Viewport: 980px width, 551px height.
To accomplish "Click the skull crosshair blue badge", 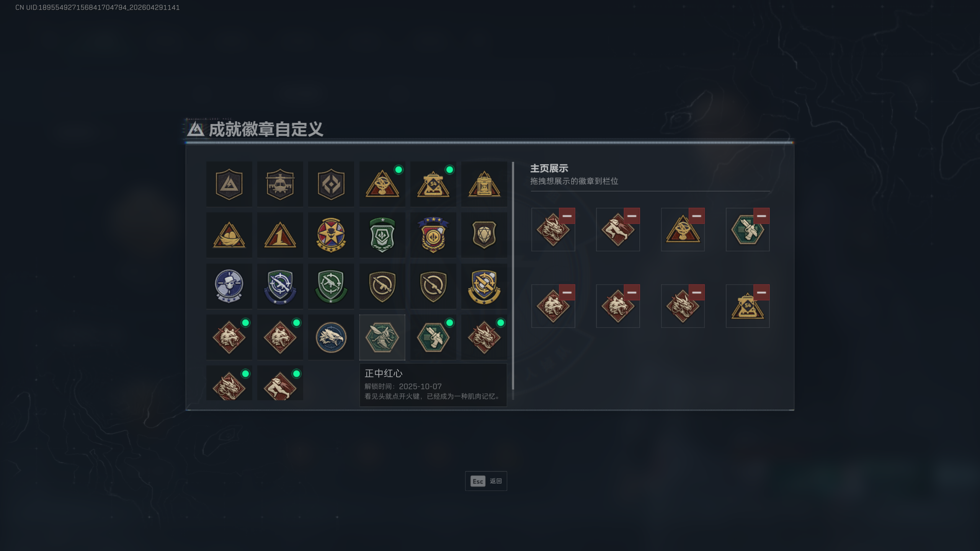I will click(x=229, y=286).
